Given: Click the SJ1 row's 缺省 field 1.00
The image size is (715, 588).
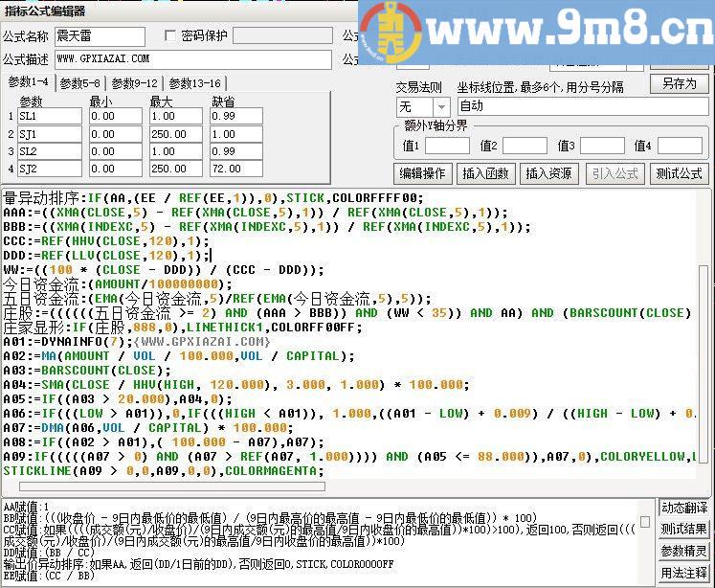Looking at the screenshot, I should tap(236, 134).
